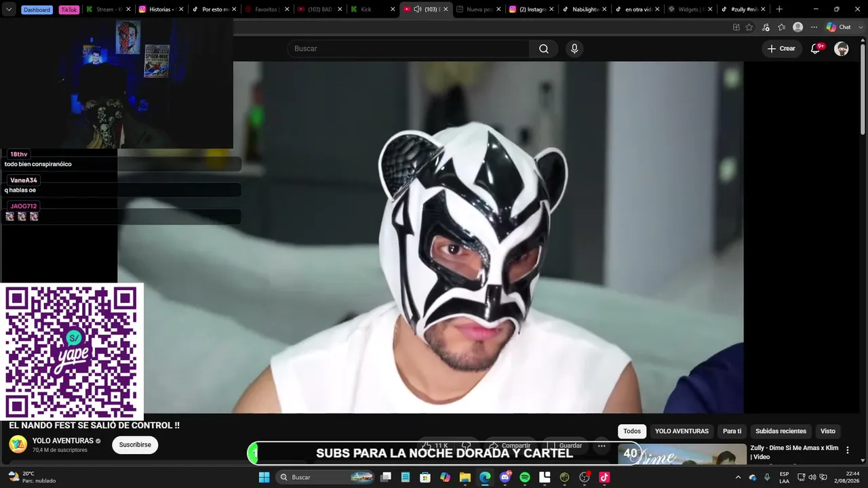Close the Kick browser tab
The width and height of the screenshot is (868, 488).
click(x=392, y=9)
